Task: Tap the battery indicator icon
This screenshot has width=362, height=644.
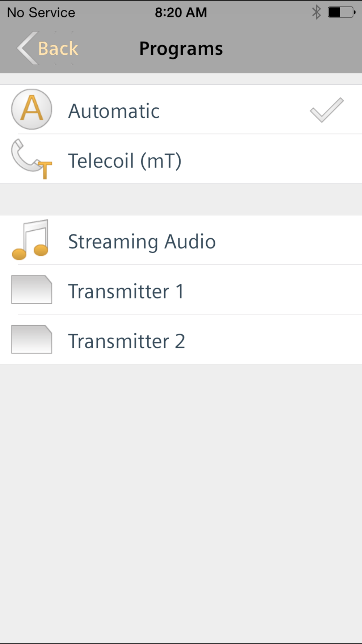Action: pyautogui.click(x=341, y=12)
